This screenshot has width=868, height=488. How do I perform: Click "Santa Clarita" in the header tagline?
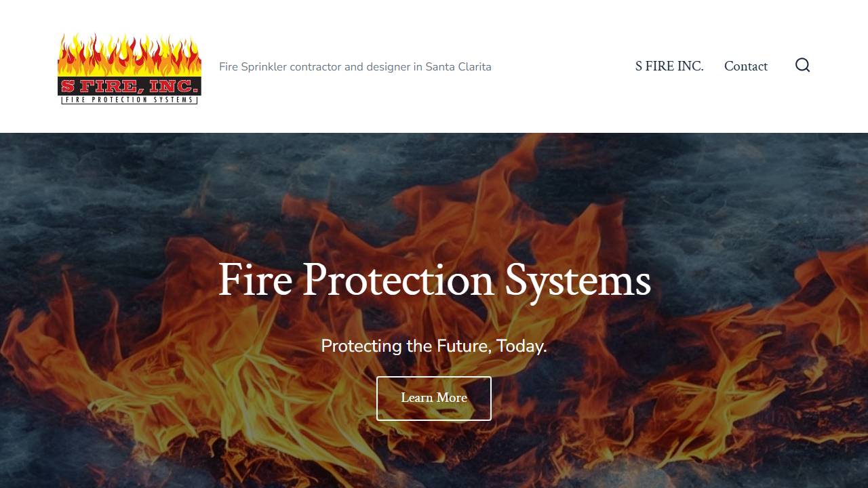pyautogui.click(x=458, y=66)
